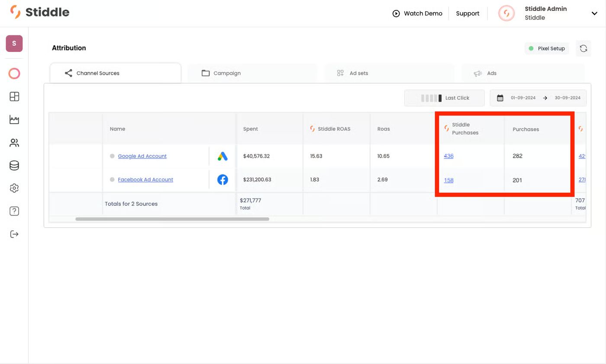The width and height of the screenshot is (606, 364).
Task: Open the S workspace avatar in sidebar
Action: [14, 44]
